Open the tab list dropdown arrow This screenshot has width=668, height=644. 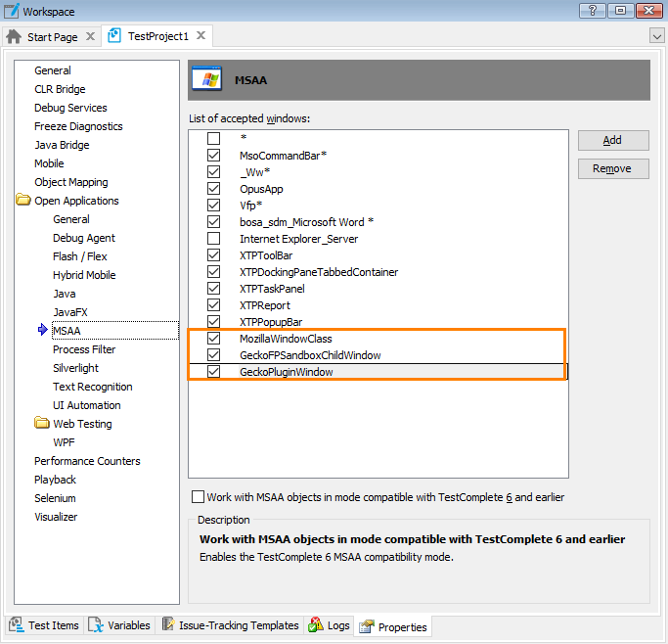[x=656, y=36]
